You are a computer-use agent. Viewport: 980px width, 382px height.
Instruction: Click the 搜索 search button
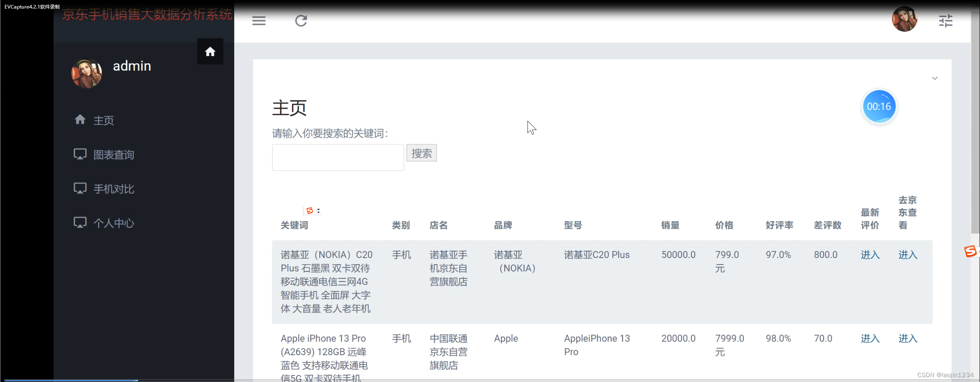click(421, 153)
